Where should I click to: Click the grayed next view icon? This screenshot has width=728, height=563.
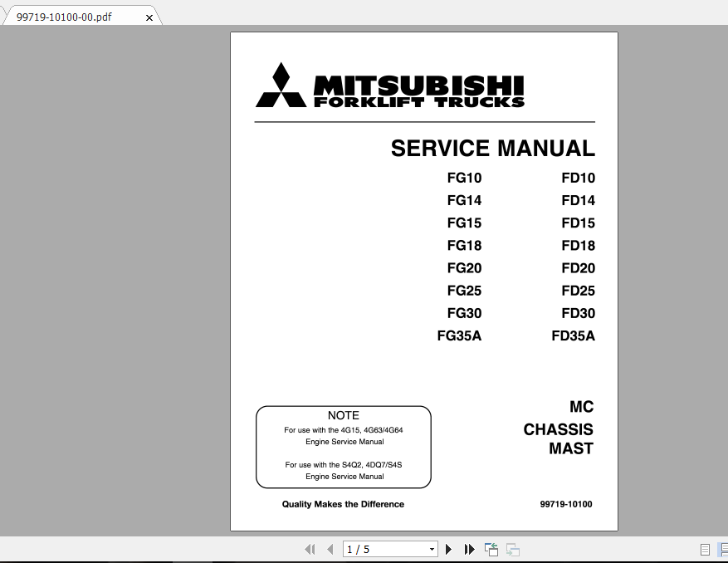coord(513,549)
